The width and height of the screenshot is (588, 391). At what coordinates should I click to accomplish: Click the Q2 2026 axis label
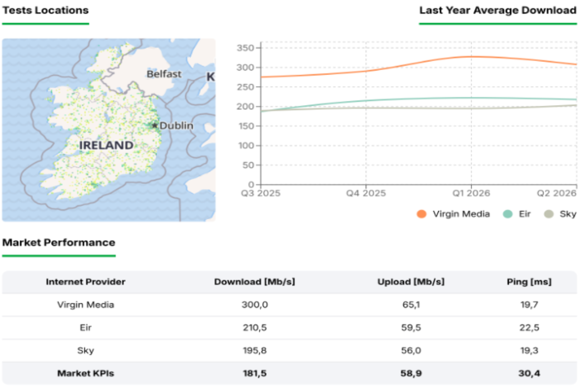point(557,193)
